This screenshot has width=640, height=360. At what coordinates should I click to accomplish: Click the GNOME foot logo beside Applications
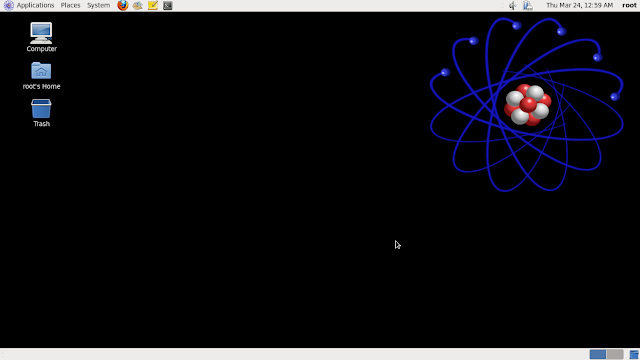(x=9, y=5)
